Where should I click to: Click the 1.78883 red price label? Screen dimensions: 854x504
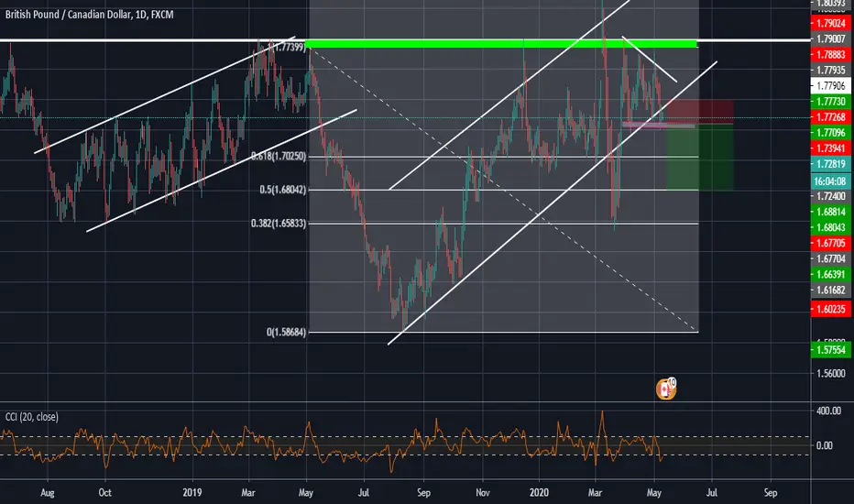tap(830, 54)
